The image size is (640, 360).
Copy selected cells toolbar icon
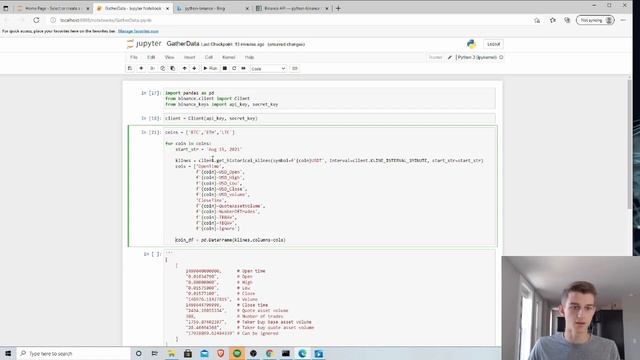tap(162, 69)
